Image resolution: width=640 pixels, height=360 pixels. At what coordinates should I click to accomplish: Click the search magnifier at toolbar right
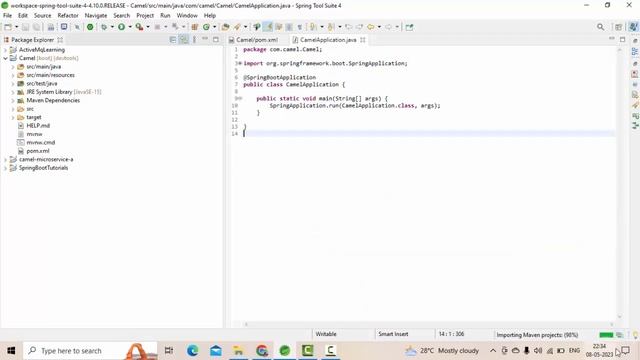[600, 27]
